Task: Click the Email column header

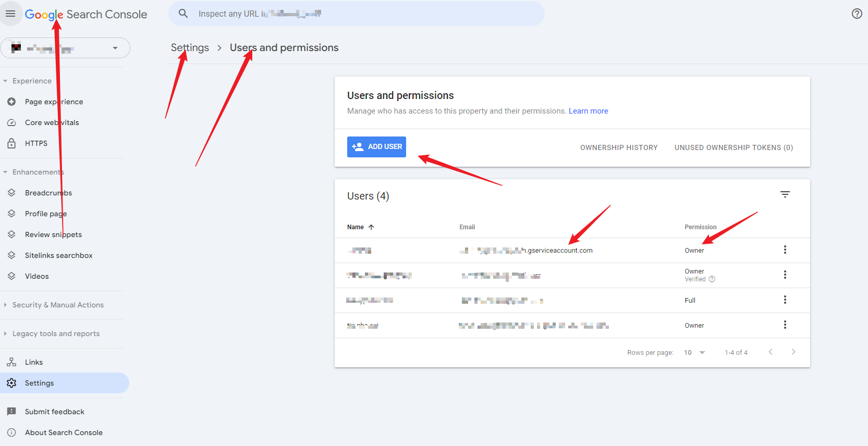Action: [x=467, y=227]
